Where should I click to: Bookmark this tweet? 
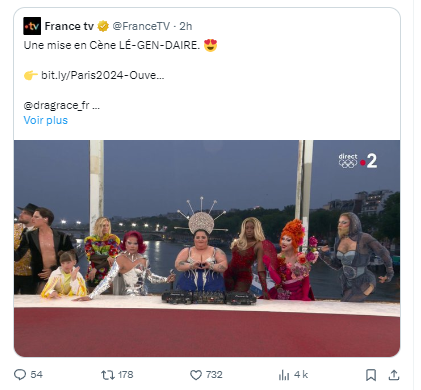pyautogui.click(x=371, y=375)
